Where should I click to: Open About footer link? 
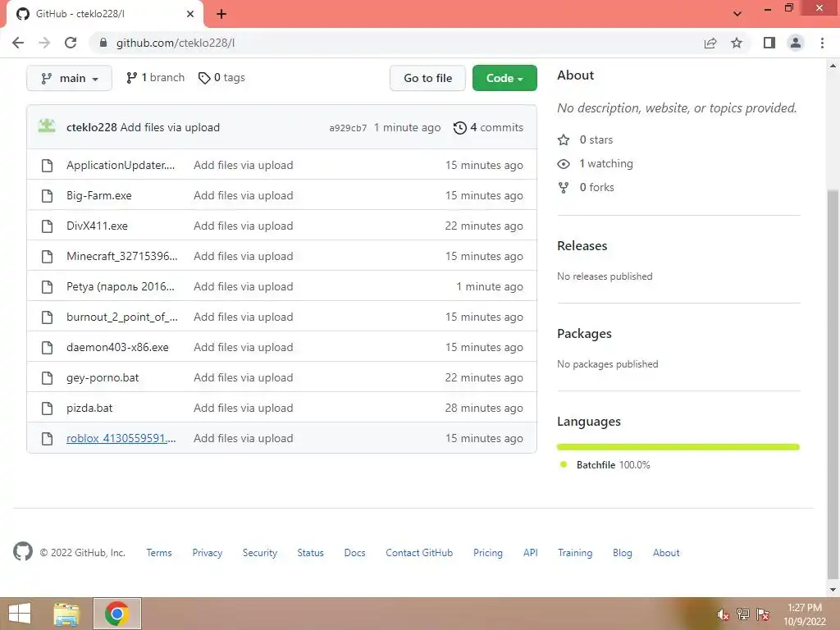click(666, 553)
